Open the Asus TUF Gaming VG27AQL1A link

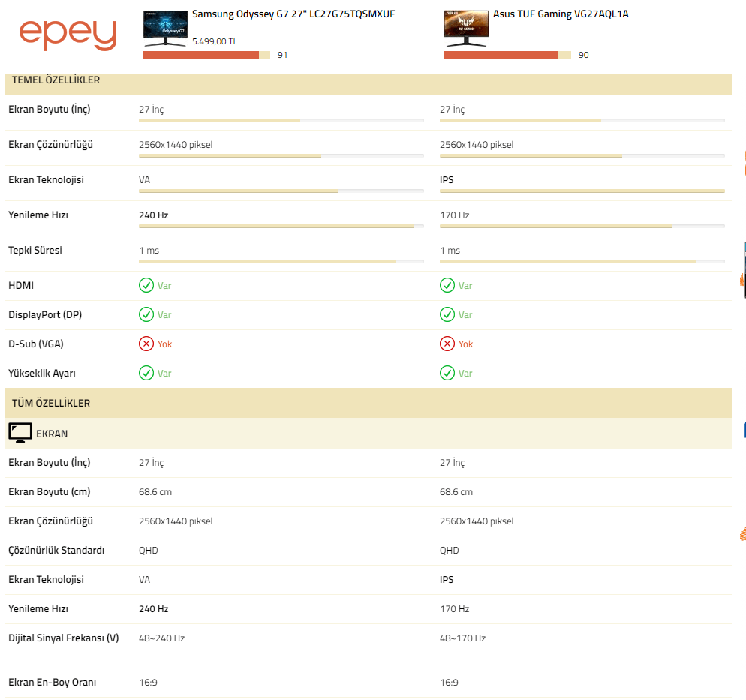(561, 14)
